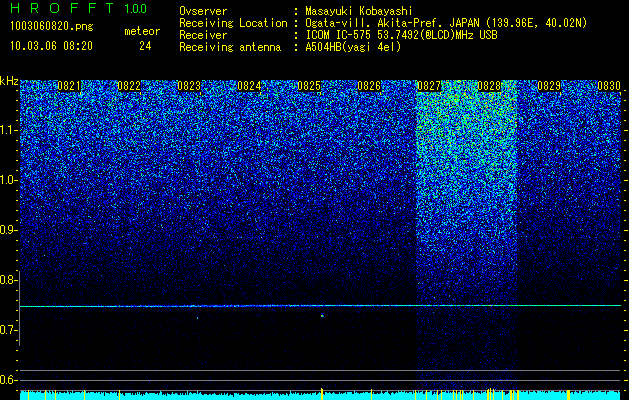This screenshot has height=400, width=629.
Task: Click the 0824 time marker
Action: [x=249, y=86]
